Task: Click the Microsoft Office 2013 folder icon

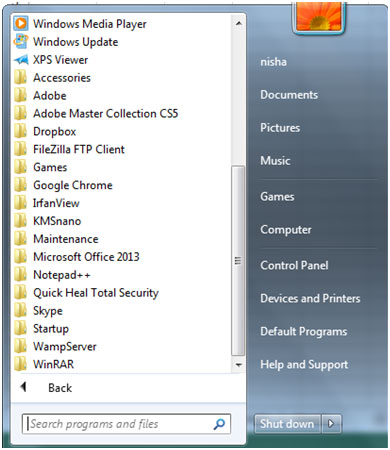Action: pos(21,257)
